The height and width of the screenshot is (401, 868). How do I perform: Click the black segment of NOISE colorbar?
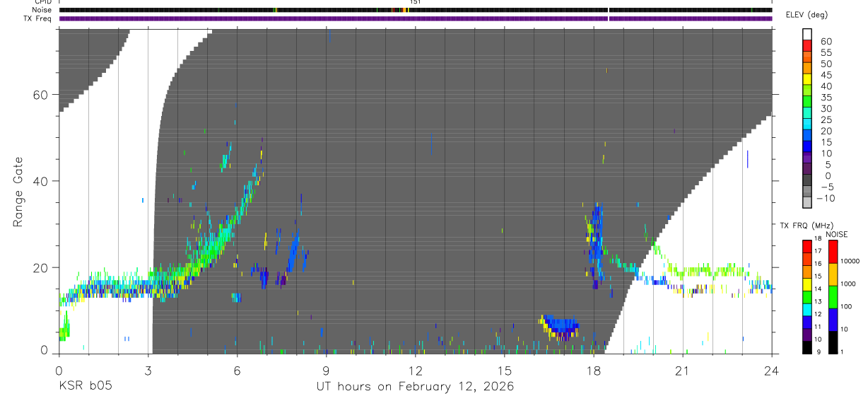click(x=833, y=342)
